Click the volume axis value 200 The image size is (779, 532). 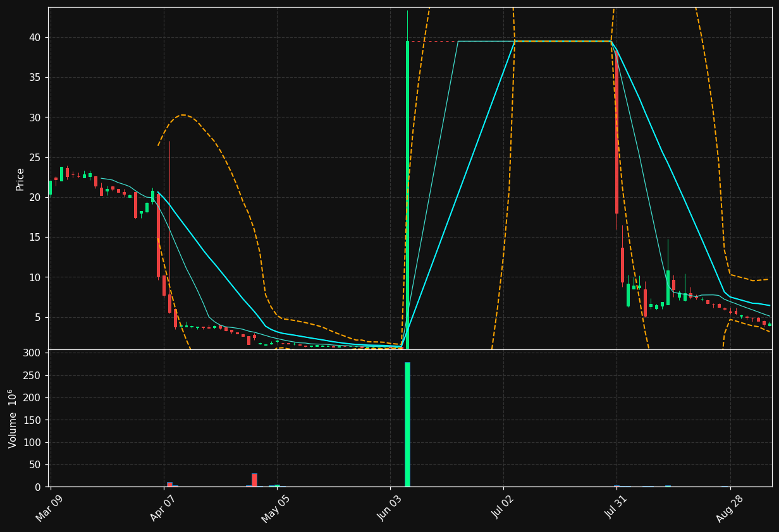point(32,398)
